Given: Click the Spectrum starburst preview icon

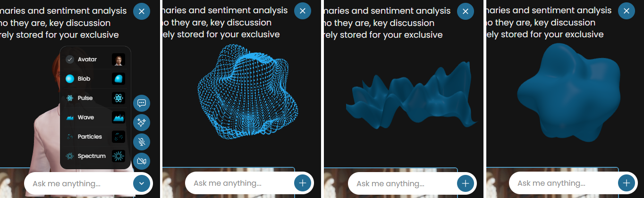Looking at the screenshot, I should click(118, 156).
